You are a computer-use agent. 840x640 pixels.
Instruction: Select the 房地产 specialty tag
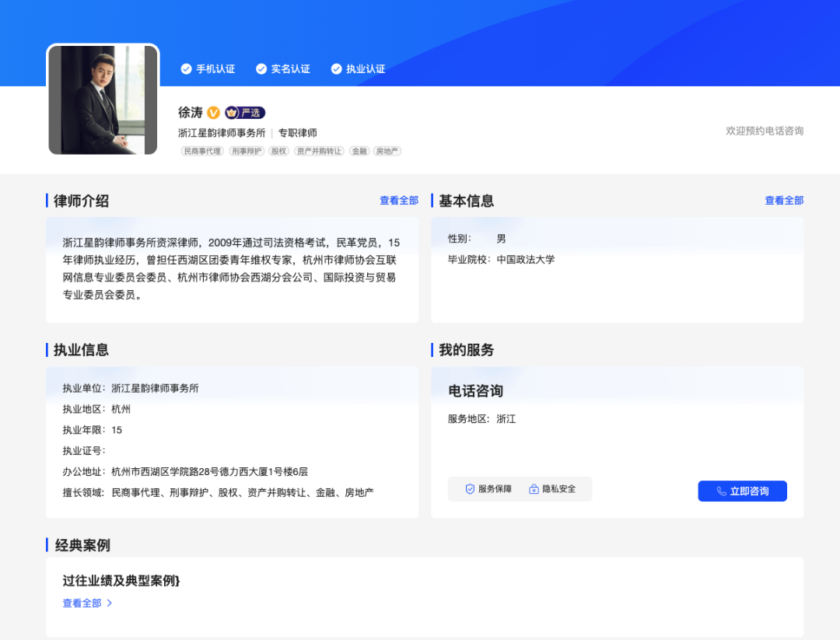(387, 152)
